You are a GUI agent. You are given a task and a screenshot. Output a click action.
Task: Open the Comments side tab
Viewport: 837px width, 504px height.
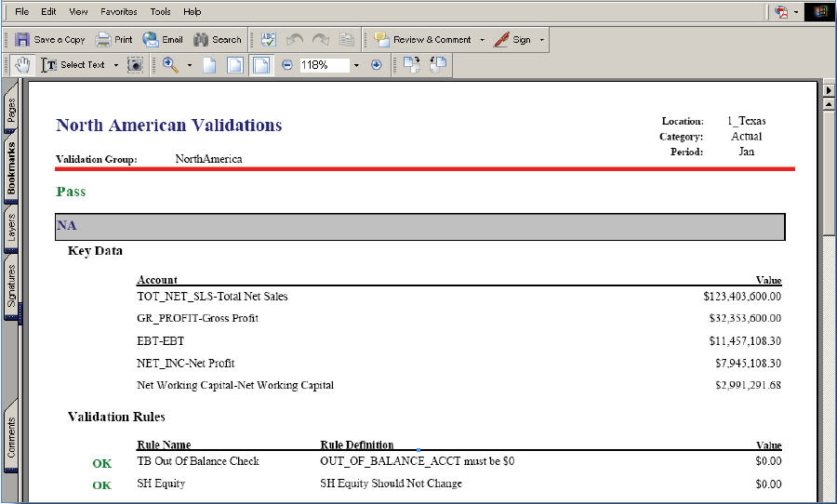tap(11, 438)
